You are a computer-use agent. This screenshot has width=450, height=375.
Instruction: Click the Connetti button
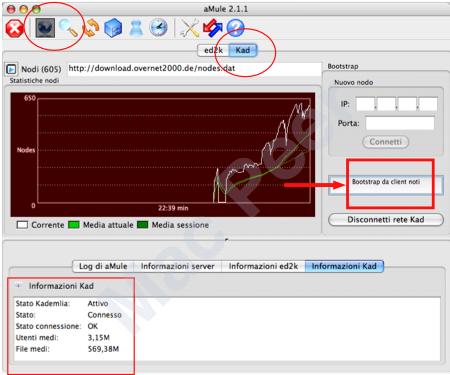385,142
